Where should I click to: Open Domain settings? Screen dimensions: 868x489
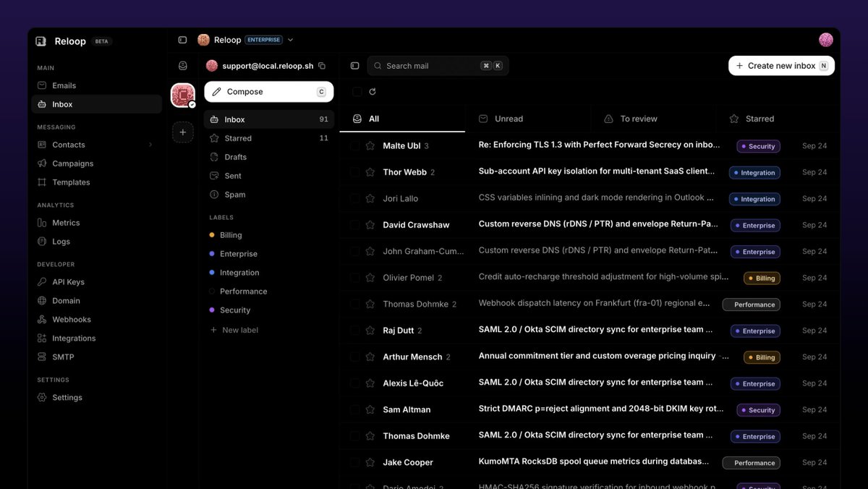(96, 301)
